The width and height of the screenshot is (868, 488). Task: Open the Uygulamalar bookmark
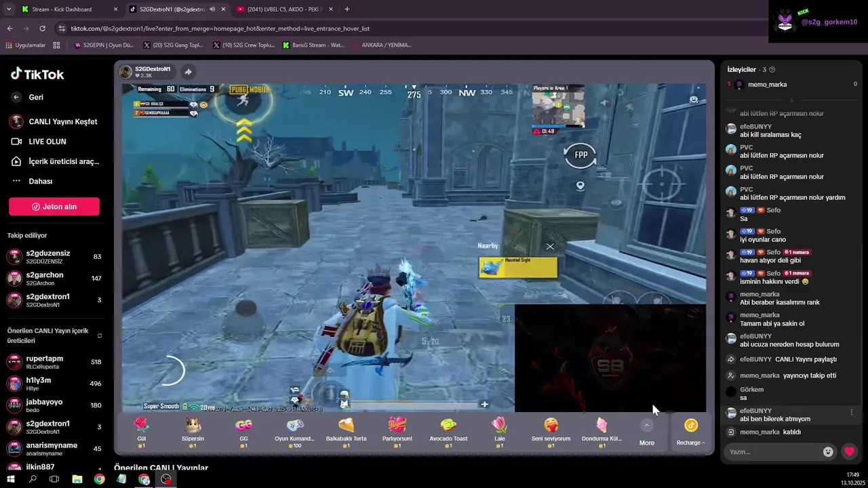coord(26,45)
